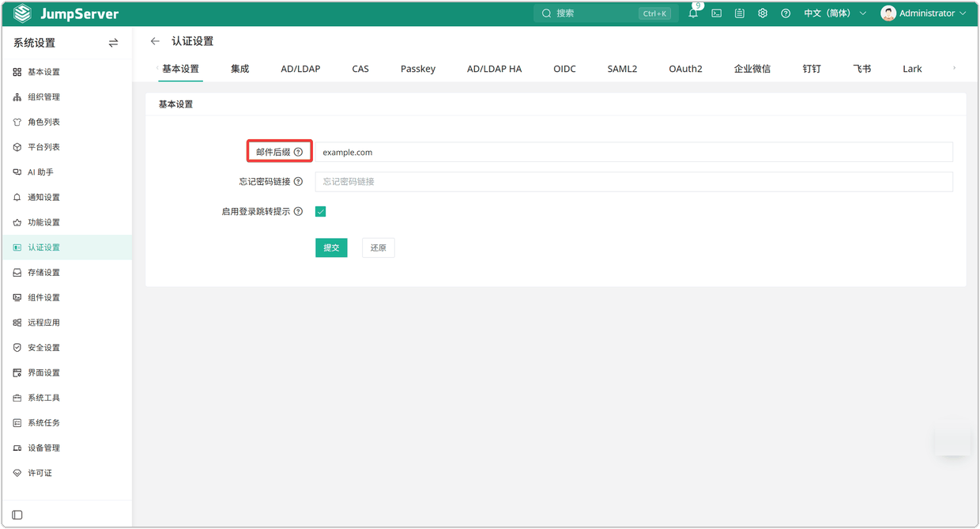Open the 中文(简体) language dropdown

click(835, 13)
